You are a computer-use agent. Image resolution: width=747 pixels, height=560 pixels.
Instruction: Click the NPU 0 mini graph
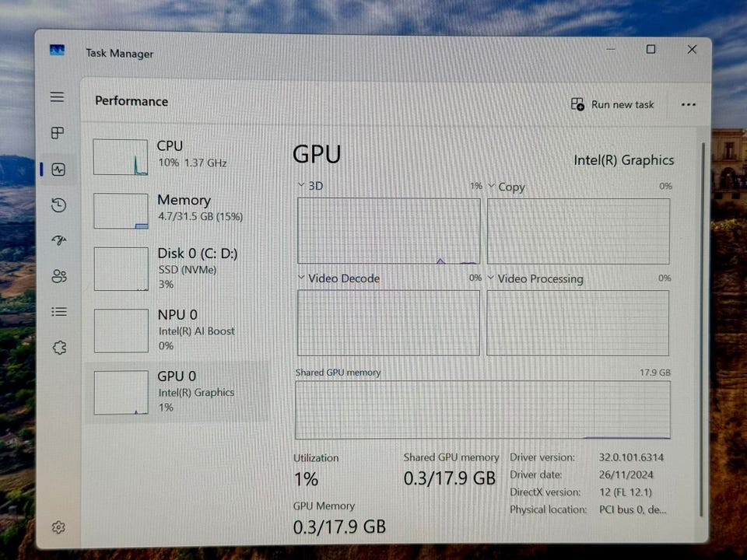pos(121,331)
